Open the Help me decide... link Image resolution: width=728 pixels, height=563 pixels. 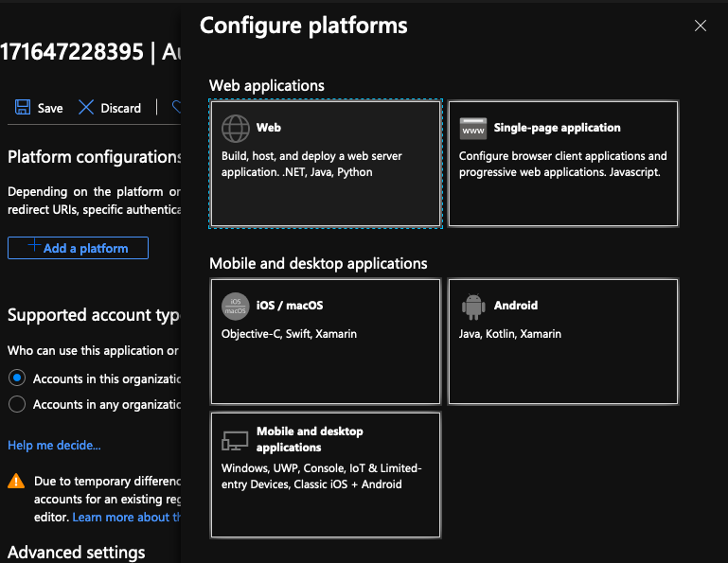pyautogui.click(x=54, y=445)
